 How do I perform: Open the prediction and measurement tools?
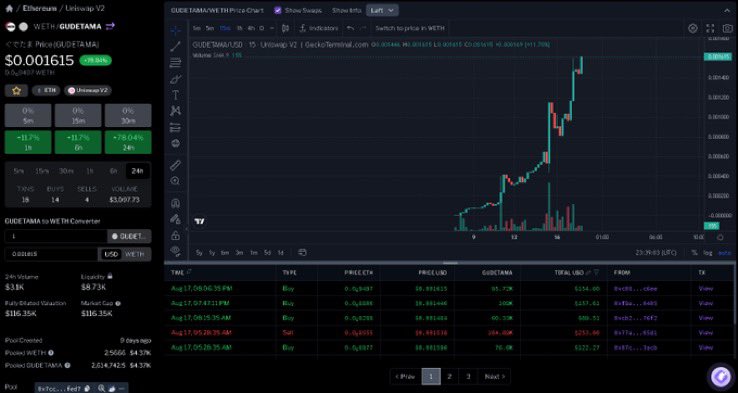tap(176, 128)
